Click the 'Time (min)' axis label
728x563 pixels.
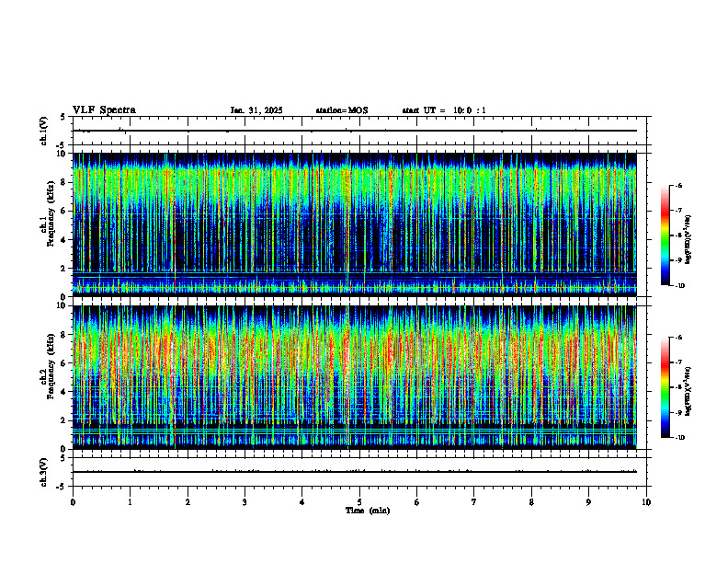[368, 511]
